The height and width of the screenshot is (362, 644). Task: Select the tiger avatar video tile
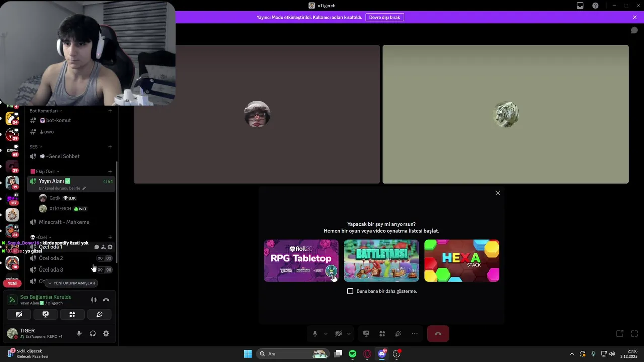point(506,114)
